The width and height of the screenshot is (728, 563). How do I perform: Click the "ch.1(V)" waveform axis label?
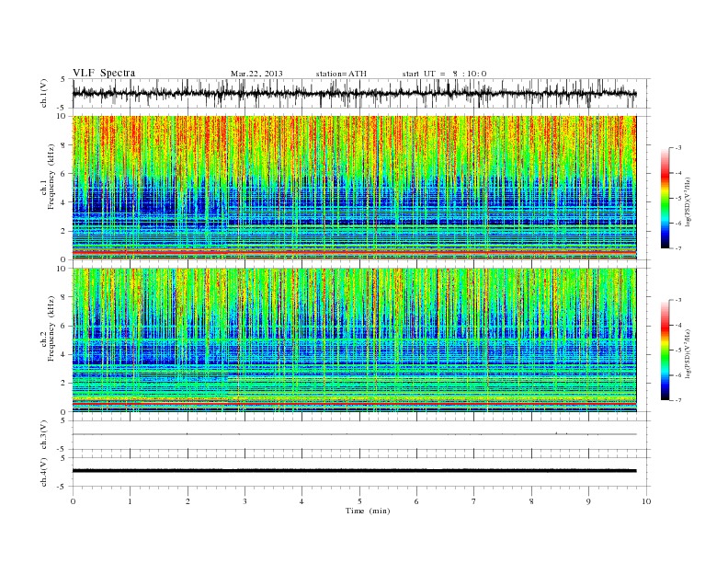pyautogui.click(x=43, y=93)
